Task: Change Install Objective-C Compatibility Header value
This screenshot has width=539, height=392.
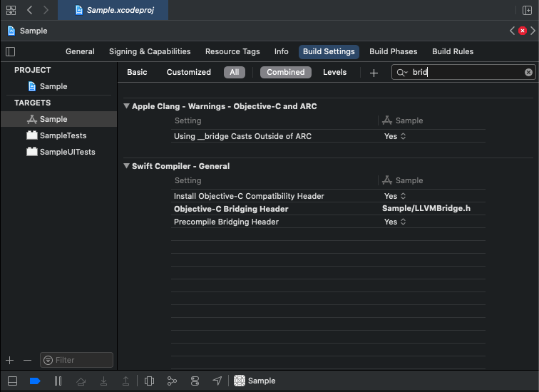Action: pyautogui.click(x=395, y=196)
